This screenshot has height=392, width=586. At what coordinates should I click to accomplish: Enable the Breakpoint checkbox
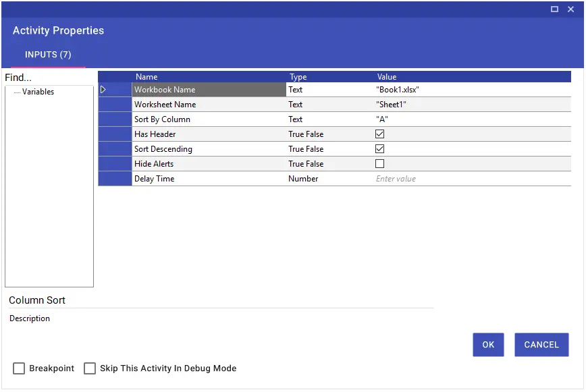coord(19,368)
